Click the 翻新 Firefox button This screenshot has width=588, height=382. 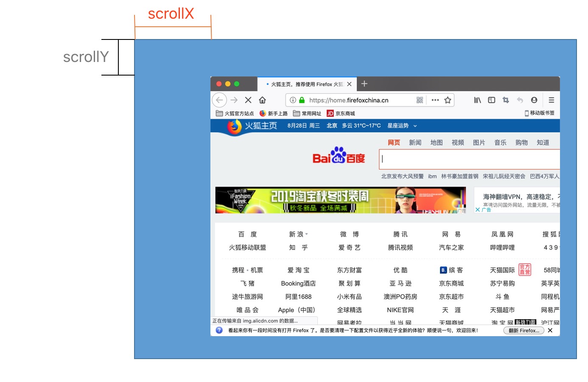tap(524, 330)
